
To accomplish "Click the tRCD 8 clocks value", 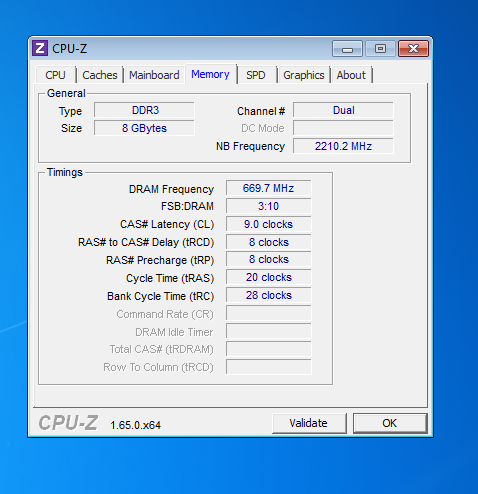I will click(x=269, y=242).
